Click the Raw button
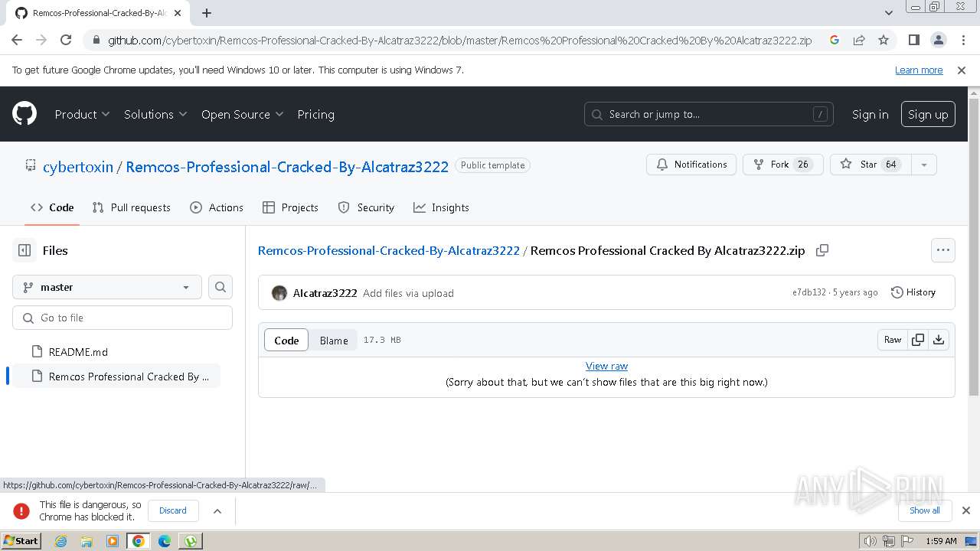This screenshot has height=551, width=980. 893,340
